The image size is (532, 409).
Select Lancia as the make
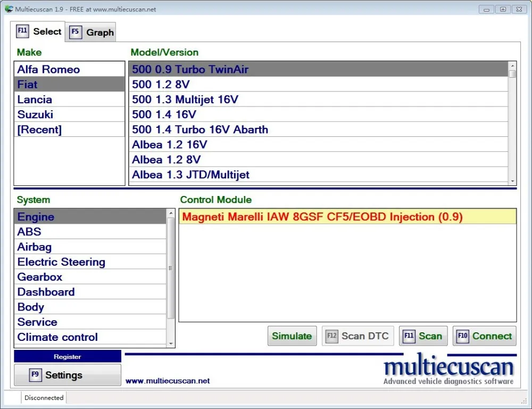69,99
